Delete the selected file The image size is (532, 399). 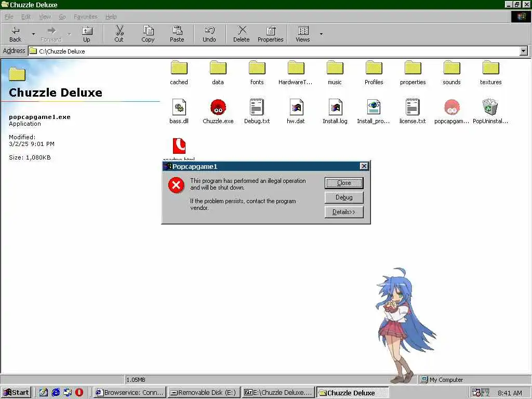coord(241,34)
